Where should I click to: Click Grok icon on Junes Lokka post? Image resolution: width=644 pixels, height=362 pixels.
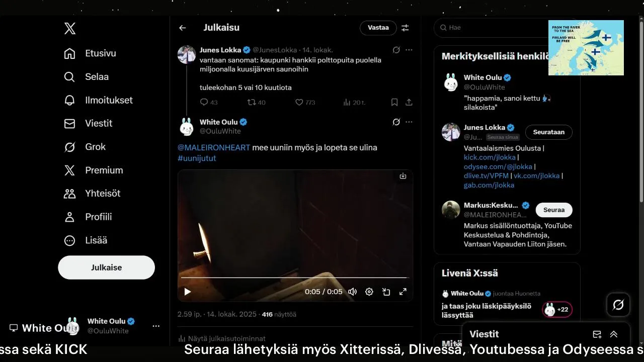tap(396, 50)
